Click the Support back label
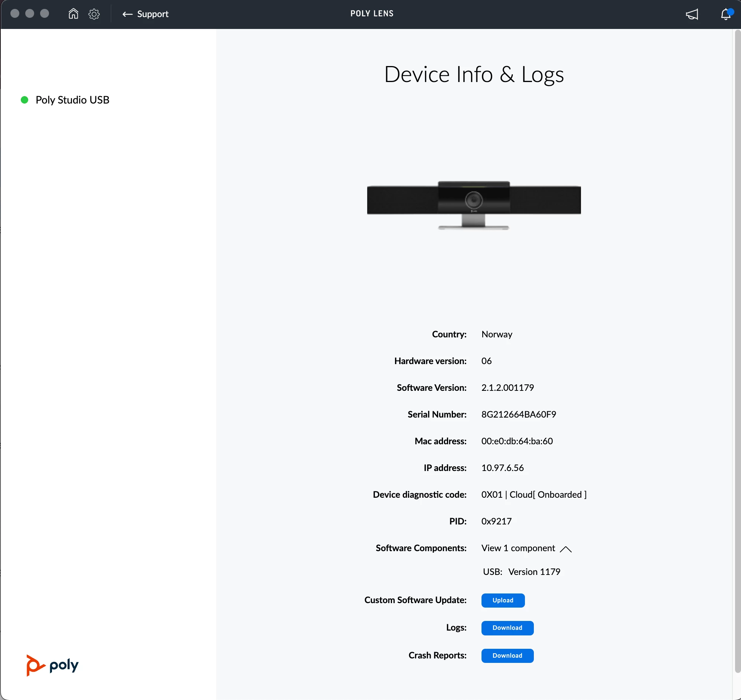Viewport: 741px width, 700px height. (x=153, y=14)
